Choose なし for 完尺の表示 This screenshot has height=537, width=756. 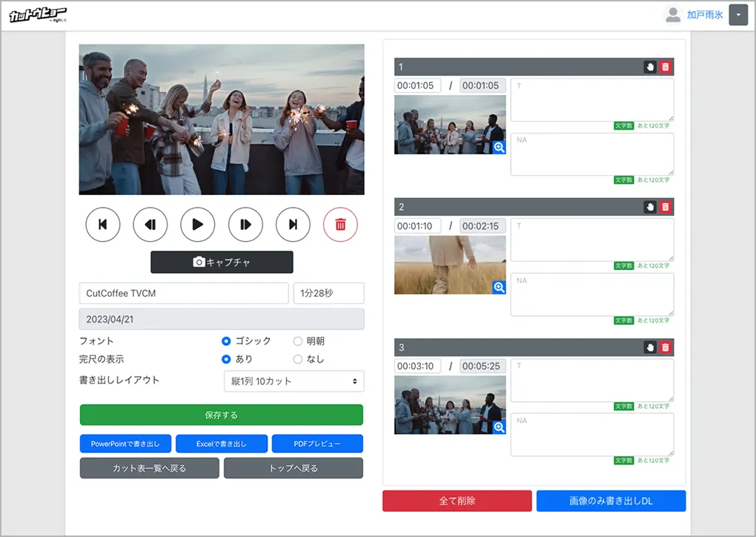pos(298,359)
